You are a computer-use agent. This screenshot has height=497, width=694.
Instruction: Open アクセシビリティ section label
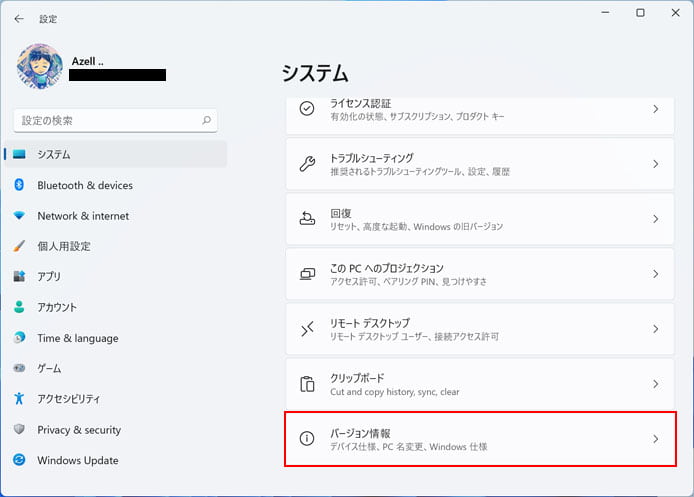point(69,399)
